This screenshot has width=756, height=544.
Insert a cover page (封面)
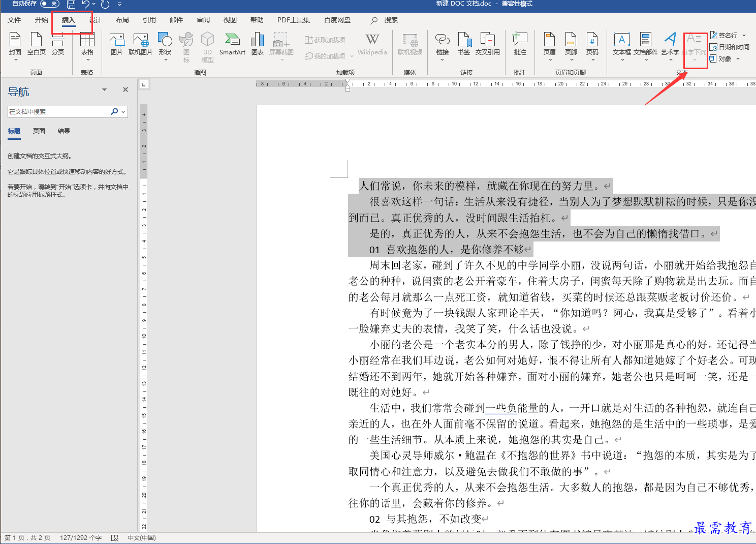click(x=15, y=46)
